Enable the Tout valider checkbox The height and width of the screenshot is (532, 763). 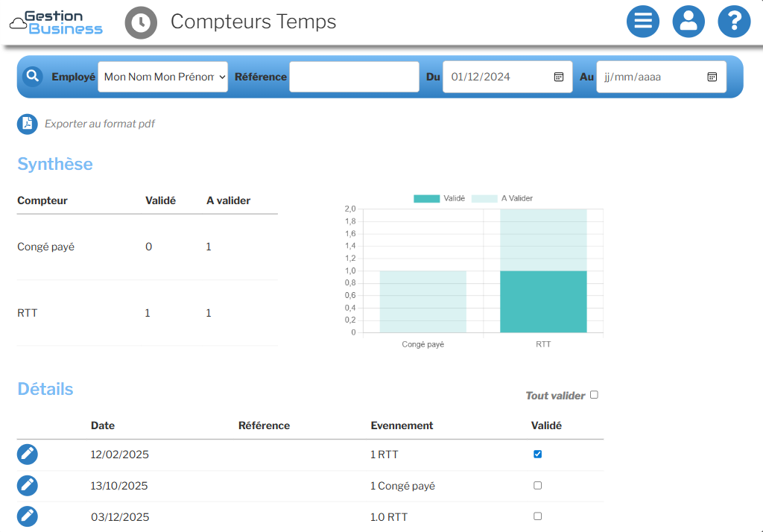594,395
